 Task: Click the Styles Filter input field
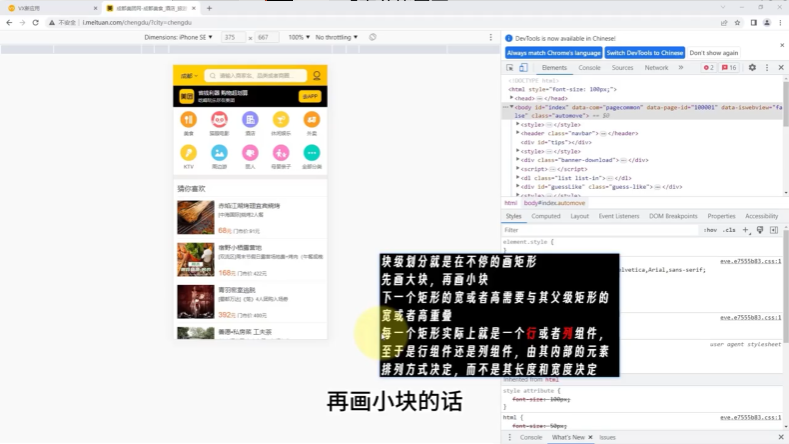coord(601,230)
